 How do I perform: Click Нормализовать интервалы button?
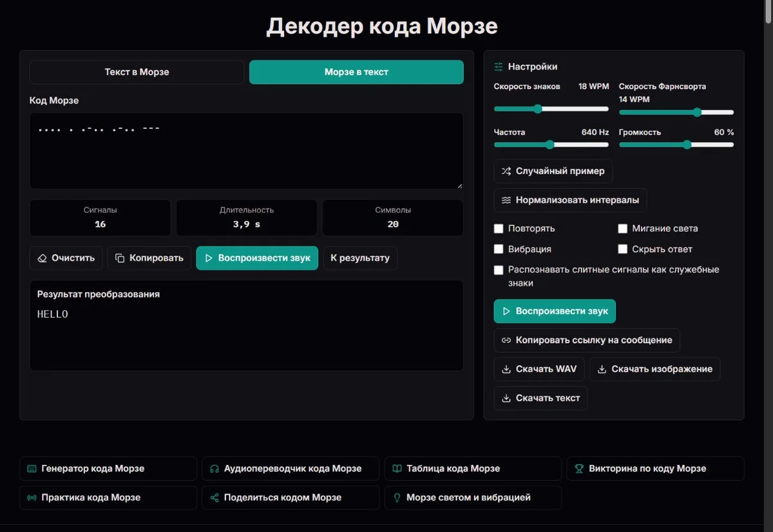(571, 200)
